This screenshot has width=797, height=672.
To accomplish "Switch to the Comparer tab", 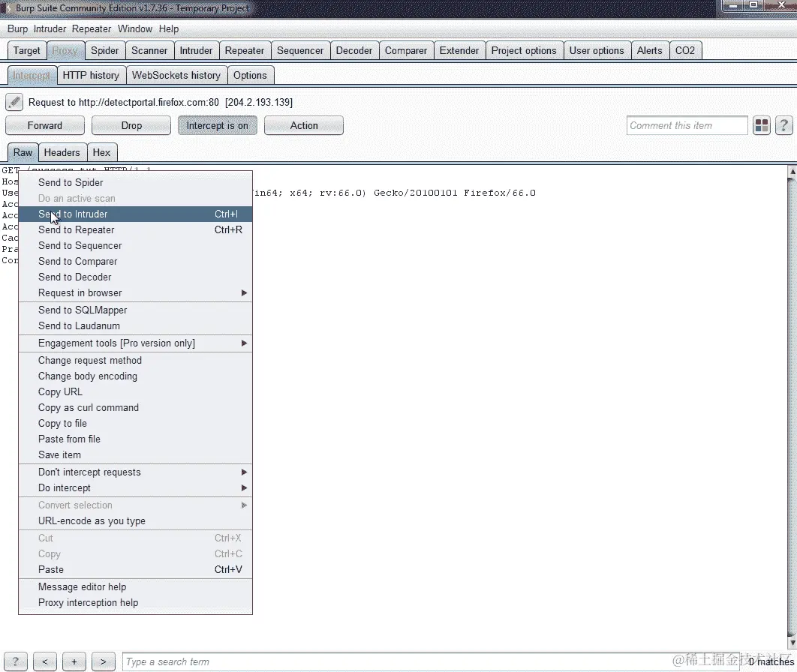I will (x=406, y=50).
